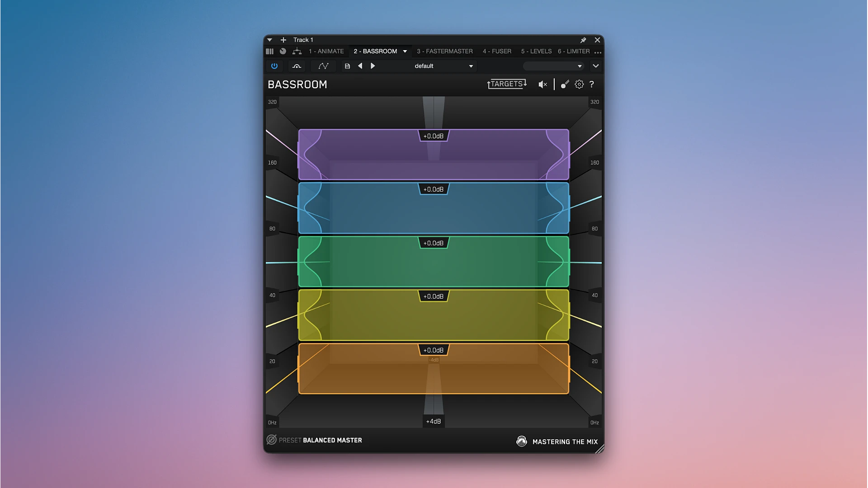Click the yellow band +0.0dB gain label
Viewport: 868px width, 488px height.
tap(434, 296)
